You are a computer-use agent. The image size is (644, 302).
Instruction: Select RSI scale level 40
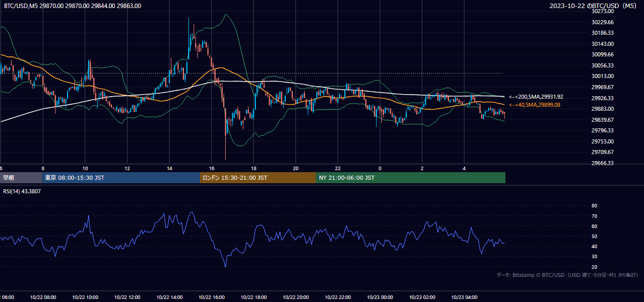click(594, 246)
